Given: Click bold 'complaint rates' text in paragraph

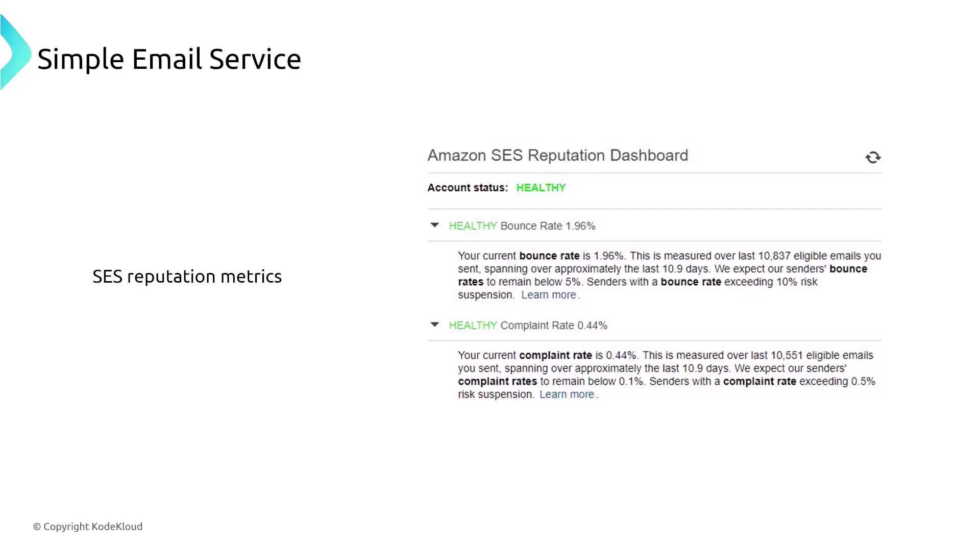Looking at the screenshot, I should click(497, 382).
